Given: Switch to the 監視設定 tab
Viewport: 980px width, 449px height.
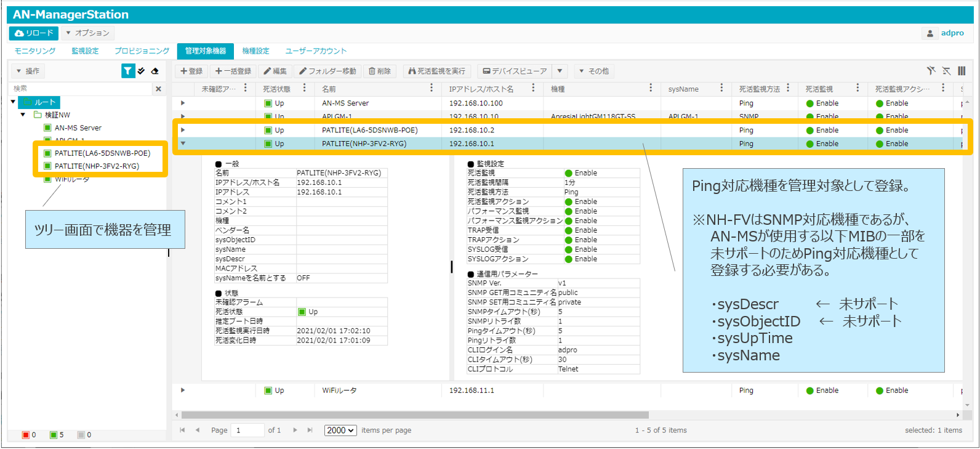Looking at the screenshot, I should (85, 51).
